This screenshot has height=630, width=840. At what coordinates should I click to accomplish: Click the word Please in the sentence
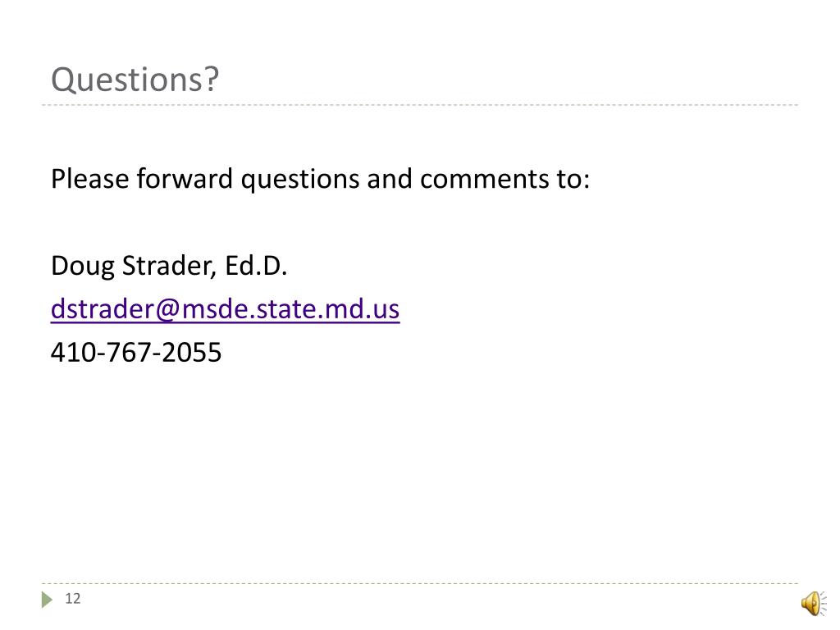[89, 178]
